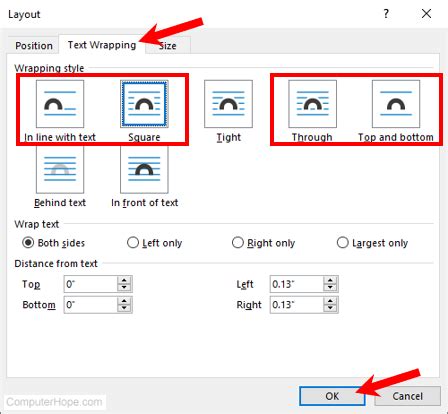Select the Through wrapping style icon
The height and width of the screenshot is (414, 448).
tap(312, 104)
